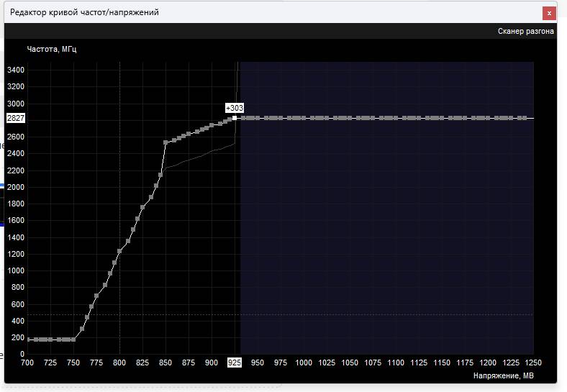Screen dimensions: 567x392
Task: Select the flat curve point near 1000 mV
Action: pyautogui.click(x=304, y=118)
